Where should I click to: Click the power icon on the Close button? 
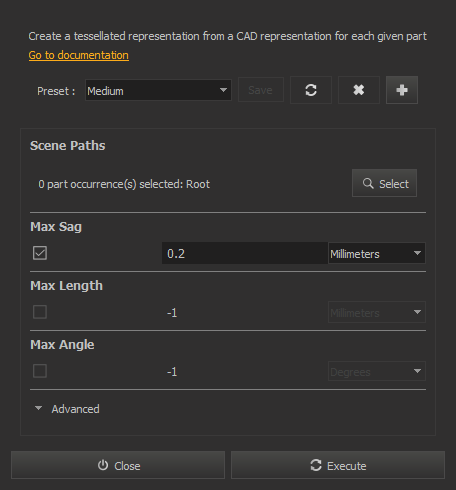pyautogui.click(x=103, y=465)
